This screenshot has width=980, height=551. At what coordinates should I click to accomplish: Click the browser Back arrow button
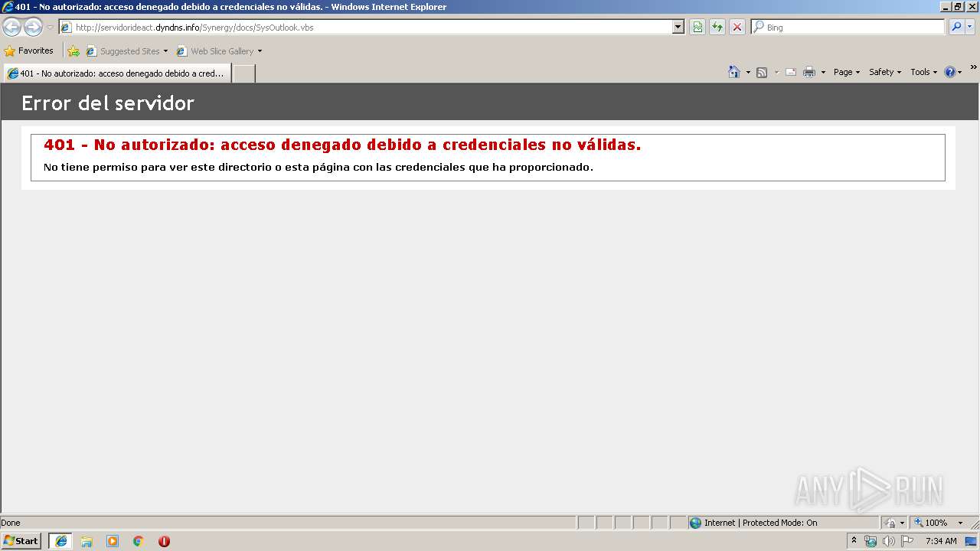point(12,28)
